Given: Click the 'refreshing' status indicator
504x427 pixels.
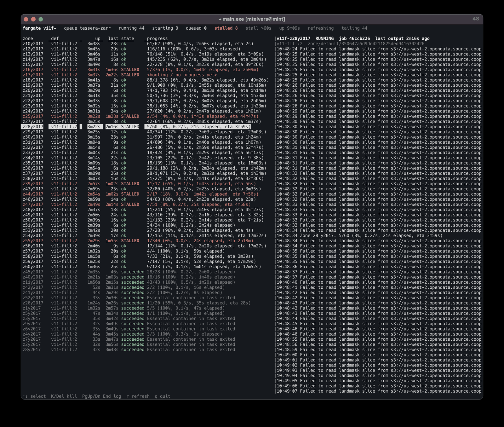Looking at the screenshot, I should click(x=321, y=28).
